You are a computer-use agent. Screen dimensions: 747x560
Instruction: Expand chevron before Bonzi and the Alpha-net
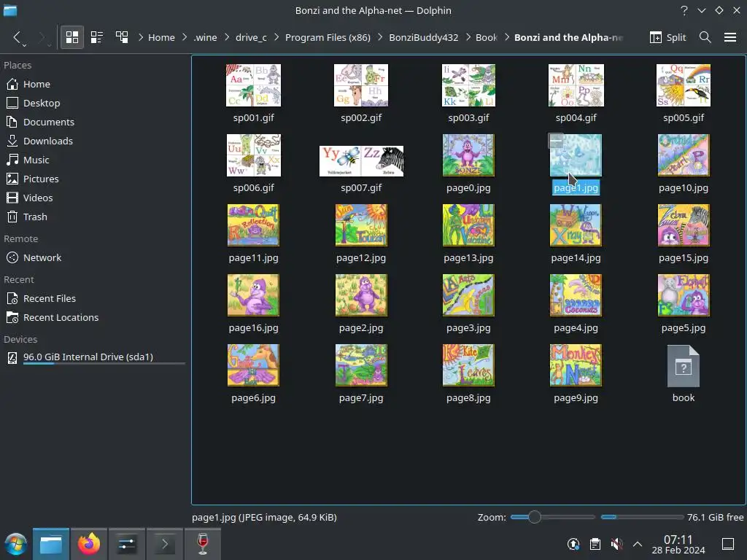tap(506, 37)
